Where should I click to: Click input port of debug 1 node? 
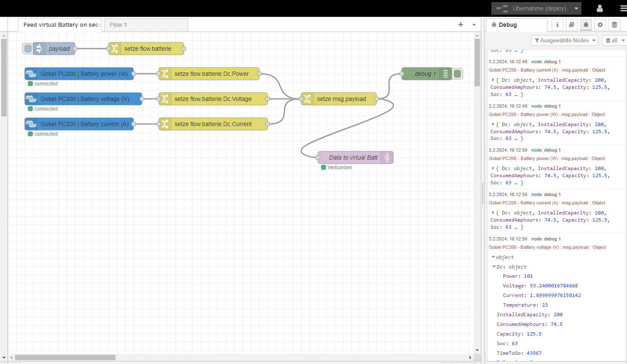(402, 74)
